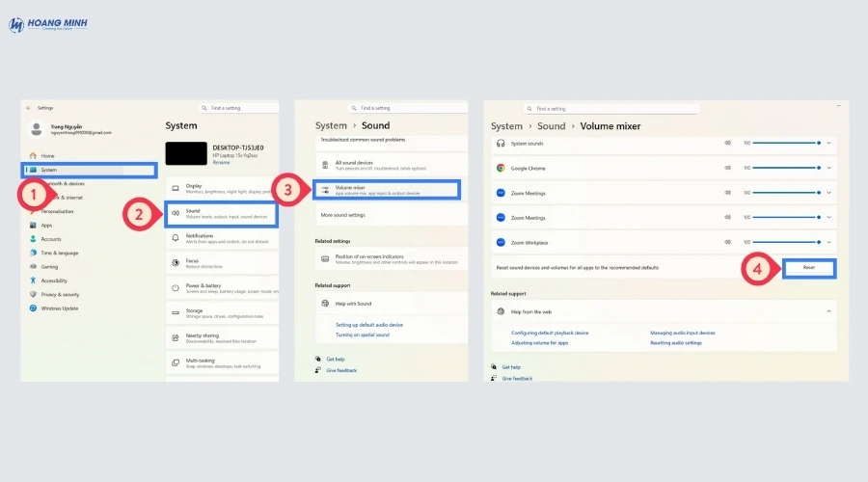Select Accessibility in the settings sidebar

54,281
